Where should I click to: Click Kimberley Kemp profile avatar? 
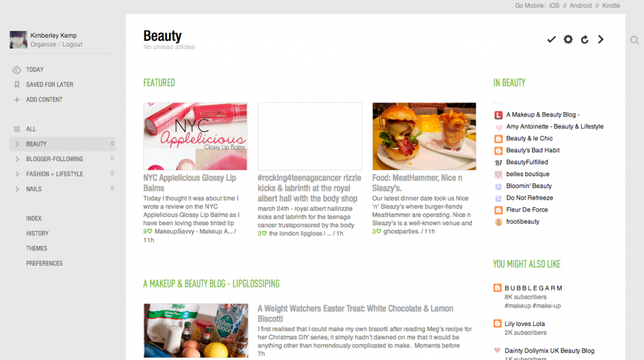click(x=18, y=40)
